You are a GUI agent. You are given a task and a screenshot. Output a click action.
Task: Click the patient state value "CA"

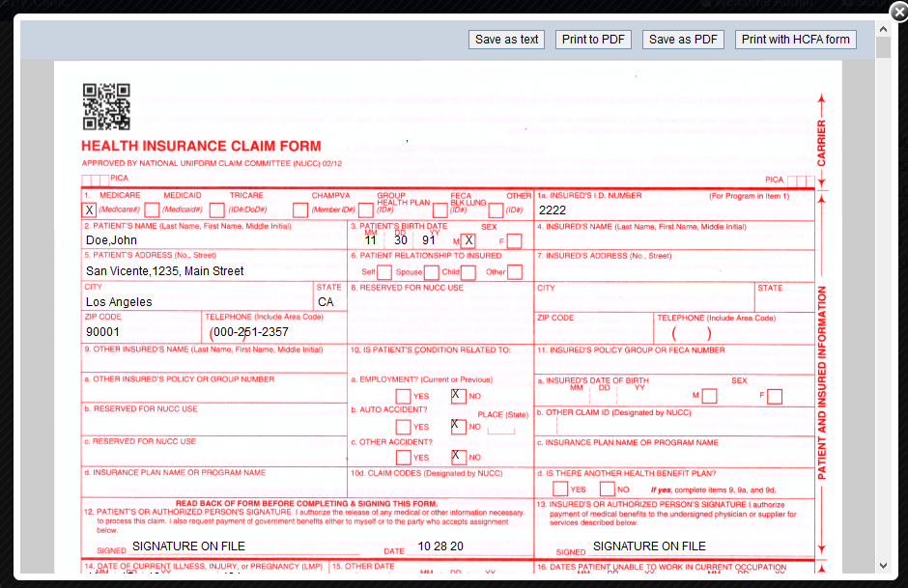pyautogui.click(x=326, y=302)
